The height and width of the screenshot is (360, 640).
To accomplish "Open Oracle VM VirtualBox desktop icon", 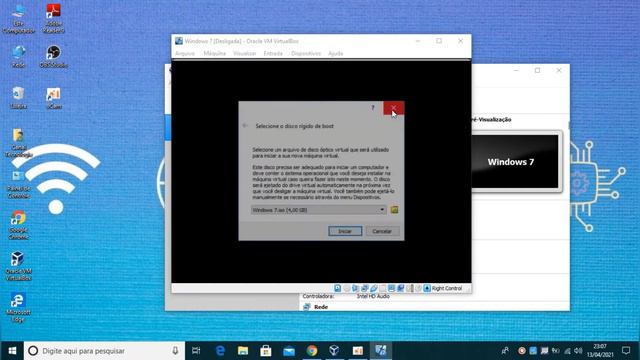I will [x=18, y=266].
